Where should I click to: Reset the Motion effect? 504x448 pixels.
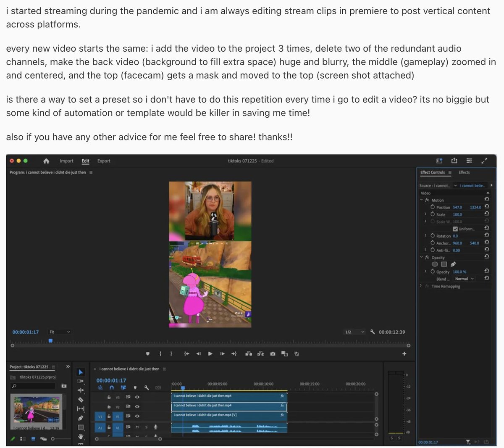486,200
